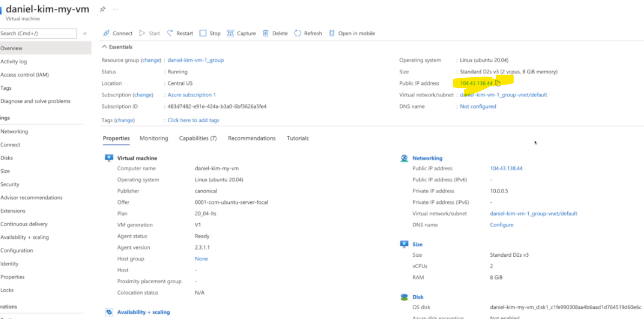Screen dimensions: 644x319
Task: Click the Disk section icon
Action: (404, 297)
